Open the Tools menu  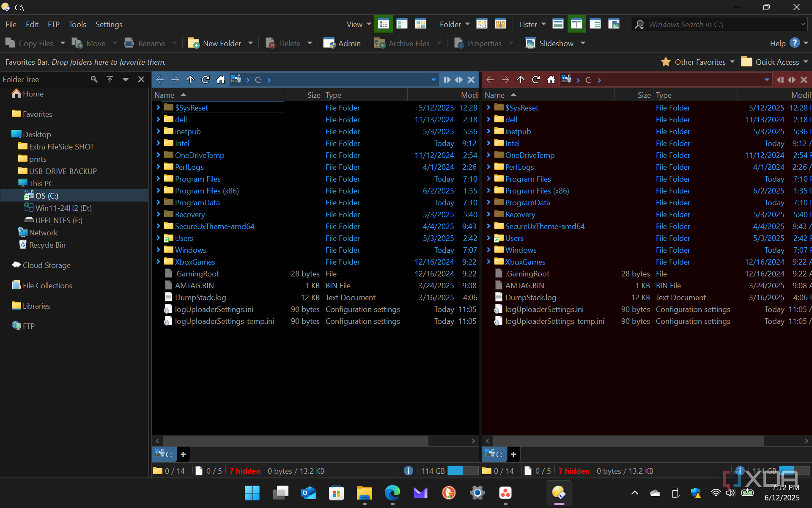point(77,24)
